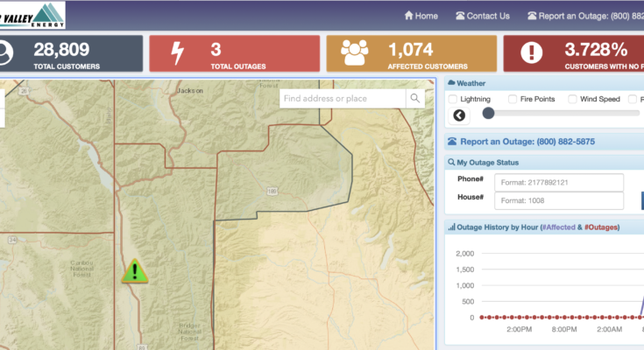Collapse the My Outage Status panel
This screenshot has width=644, height=350.
[x=543, y=162]
